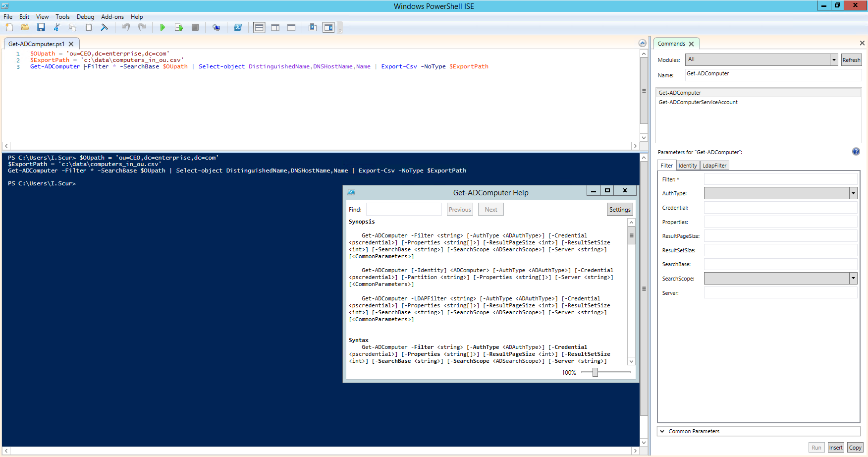Open the LdapFilter parameter tab
This screenshot has height=457, width=868.
coord(714,165)
